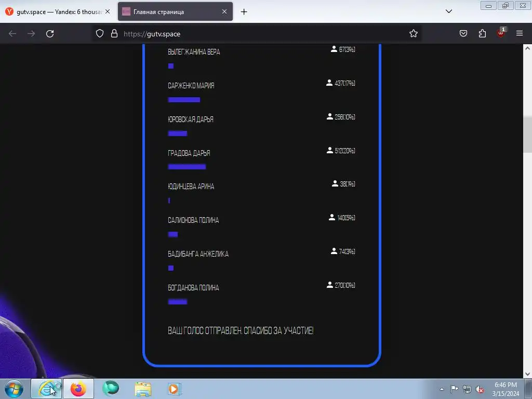Click the padlock site info icon
The height and width of the screenshot is (399, 532).
(114, 34)
